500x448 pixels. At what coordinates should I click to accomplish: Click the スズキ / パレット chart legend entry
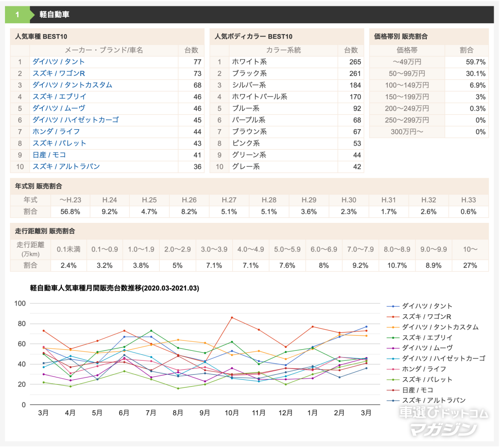tap(420, 379)
